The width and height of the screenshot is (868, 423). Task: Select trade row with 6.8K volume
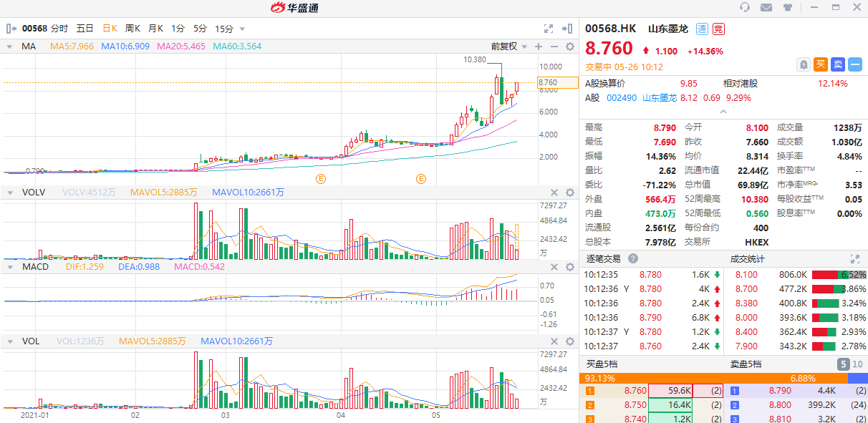click(x=652, y=317)
